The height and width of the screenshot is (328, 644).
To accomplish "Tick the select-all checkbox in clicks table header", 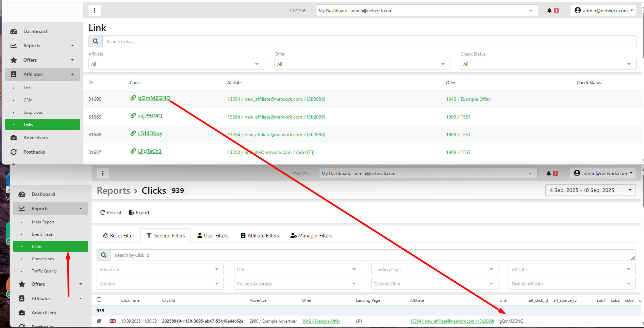I will [x=99, y=300].
